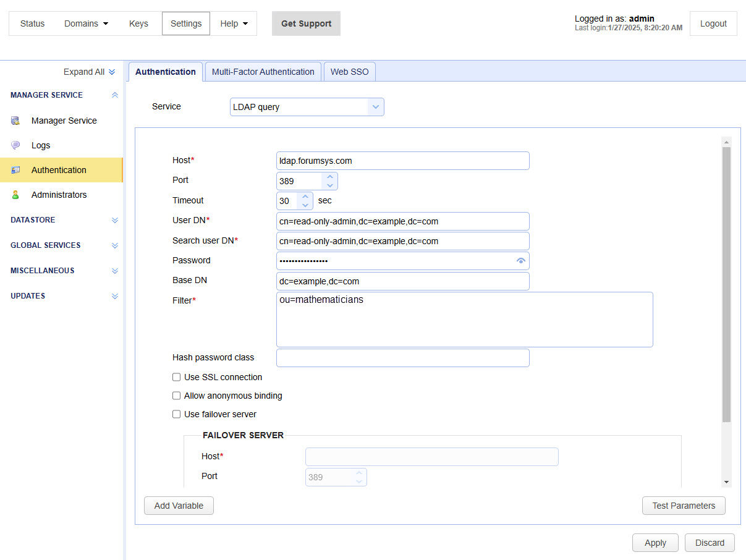Viewport: 746px width, 560px height.
Task: Click the Administrators person icon
Action: (15, 195)
